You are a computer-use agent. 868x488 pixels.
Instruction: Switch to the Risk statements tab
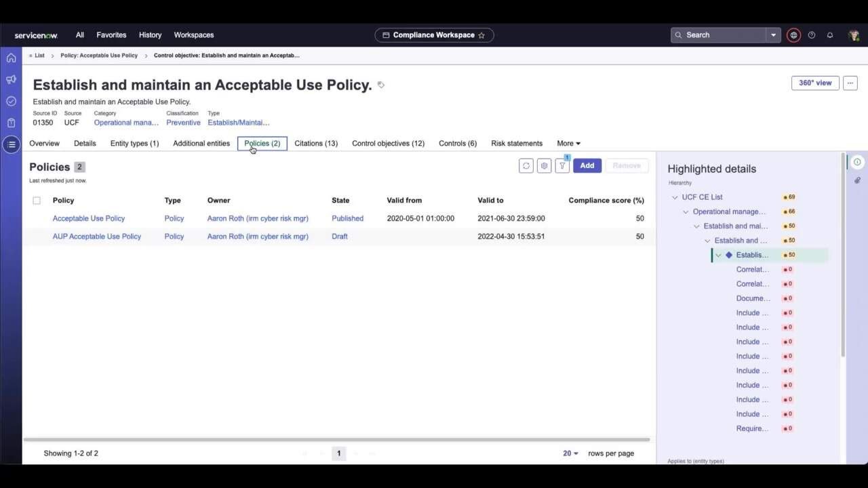[517, 144]
